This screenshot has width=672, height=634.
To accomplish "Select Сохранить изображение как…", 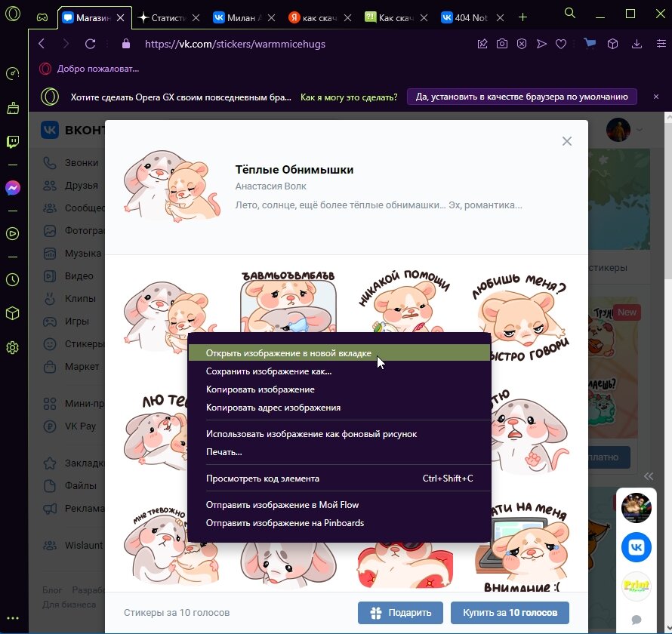I will pyautogui.click(x=339, y=371).
